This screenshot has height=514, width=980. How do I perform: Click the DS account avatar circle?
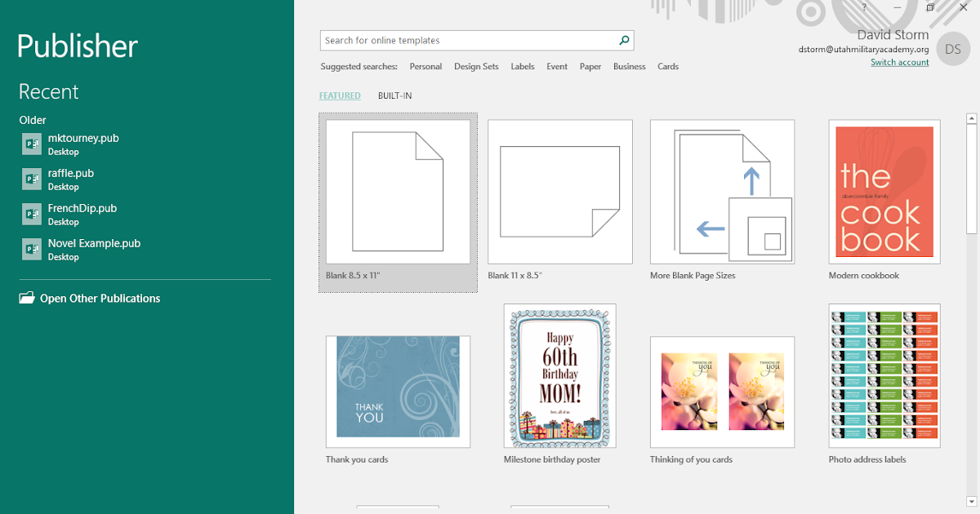tap(953, 49)
